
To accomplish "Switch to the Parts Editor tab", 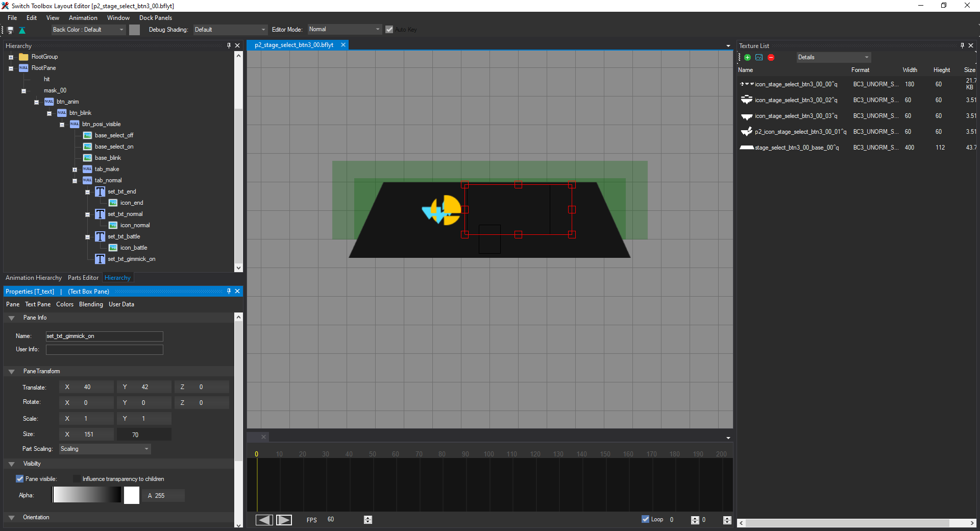I will (83, 278).
